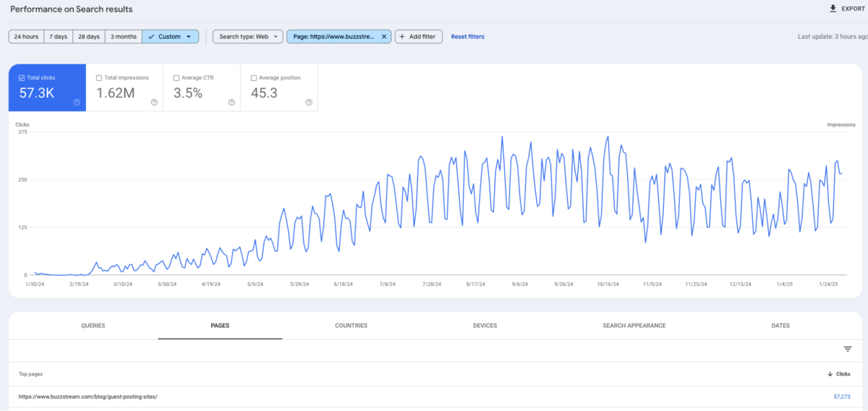Click the Export download icon
868x411 pixels.
tap(833, 9)
